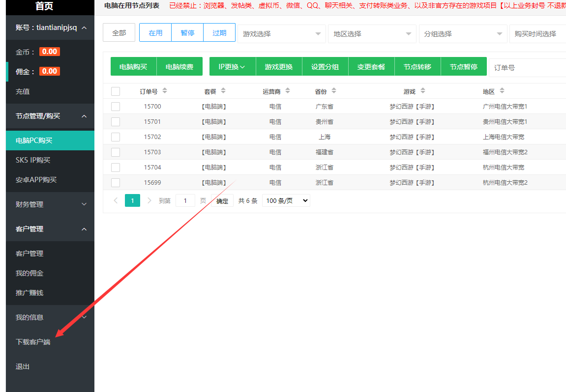The height and width of the screenshot is (392, 566).
Task: Click sort arrows next to 省份
Action: pos(334,91)
